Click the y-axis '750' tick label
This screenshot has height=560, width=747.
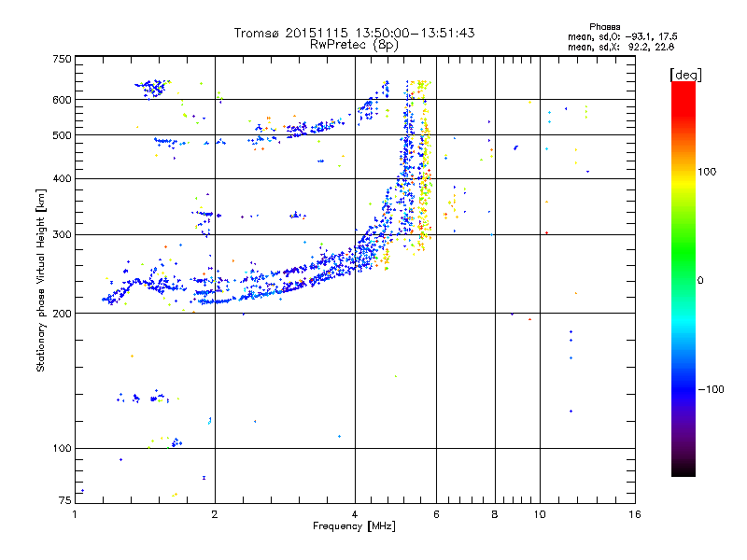(62, 60)
